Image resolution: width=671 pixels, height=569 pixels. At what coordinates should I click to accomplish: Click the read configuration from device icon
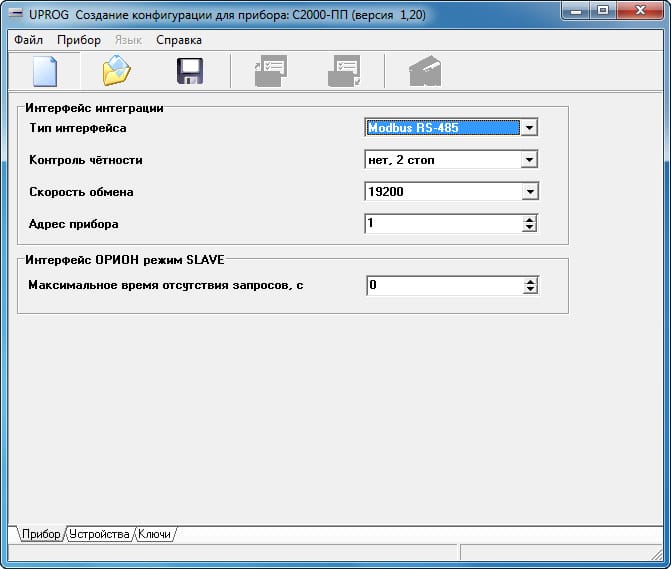tap(270, 71)
